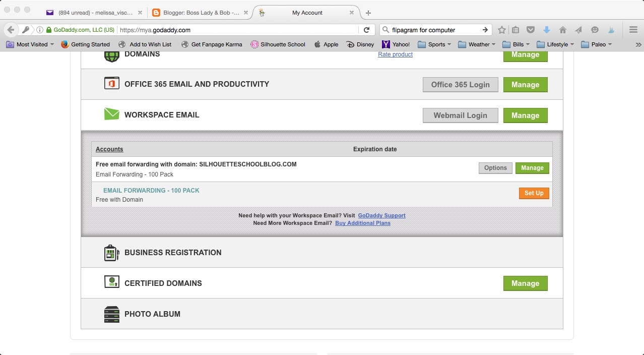Click the Free with Domain text
This screenshot has width=644, height=355.
pyautogui.click(x=119, y=200)
